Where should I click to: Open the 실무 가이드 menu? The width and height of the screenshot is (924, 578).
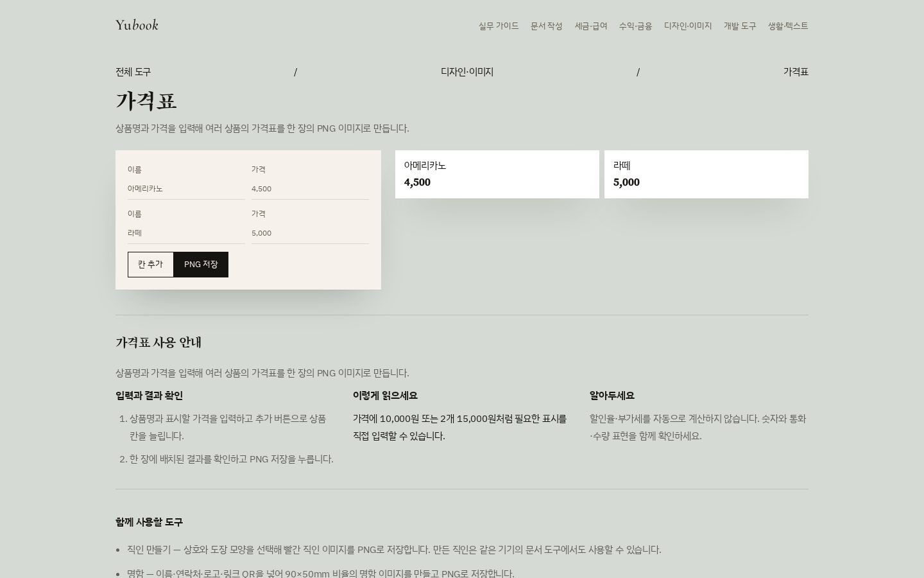pyautogui.click(x=499, y=26)
